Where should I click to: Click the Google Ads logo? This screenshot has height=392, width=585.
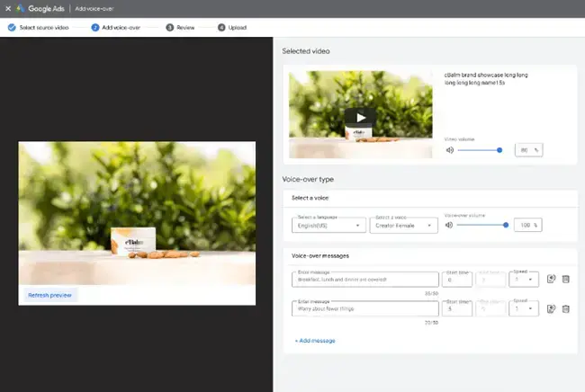coord(25,8)
